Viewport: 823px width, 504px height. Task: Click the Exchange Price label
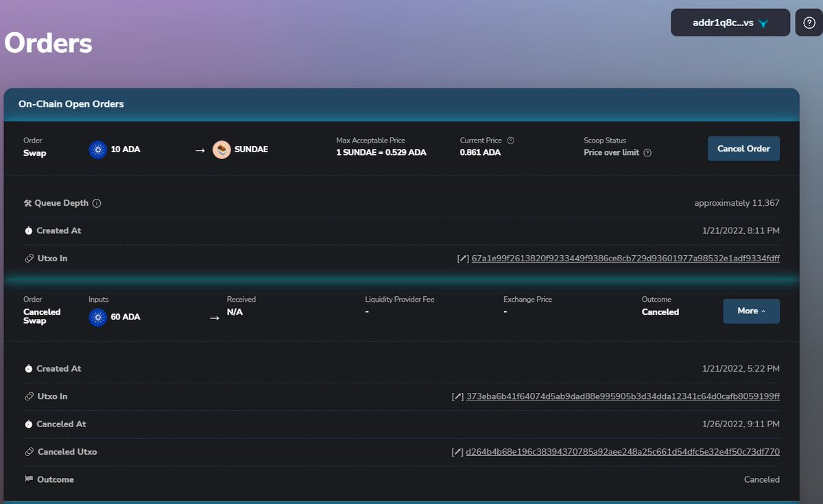coord(527,300)
